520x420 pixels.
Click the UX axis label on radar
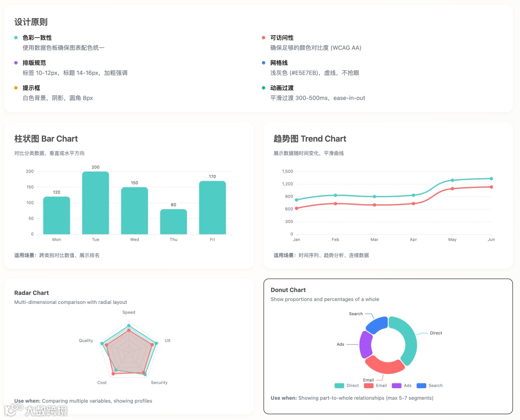[x=168, y=341]
